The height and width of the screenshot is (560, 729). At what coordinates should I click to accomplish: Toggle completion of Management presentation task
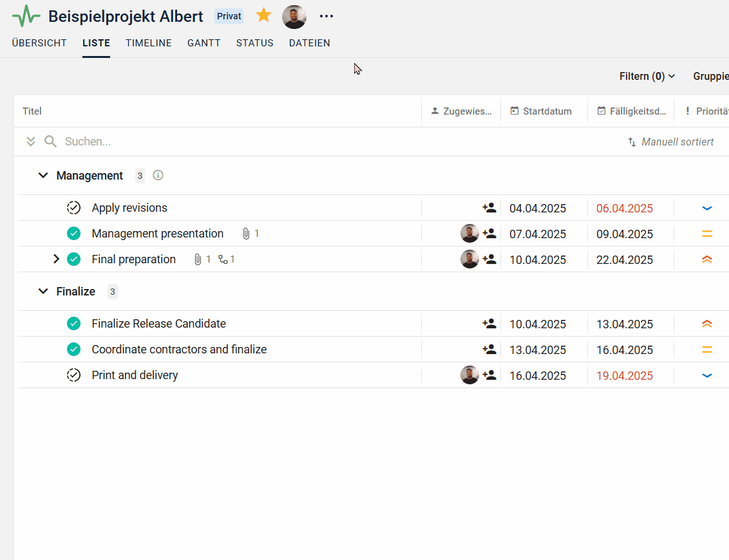73,234
